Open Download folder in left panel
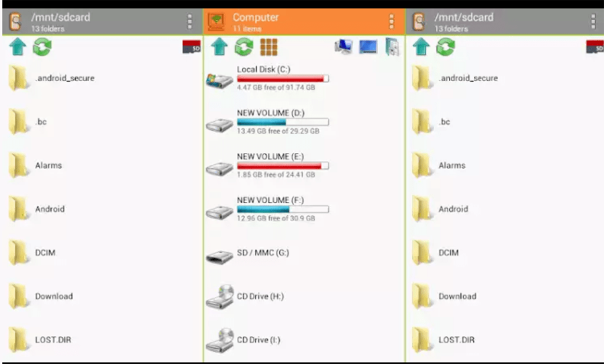This screenshot has height=364, width=604. pos(102,296)
